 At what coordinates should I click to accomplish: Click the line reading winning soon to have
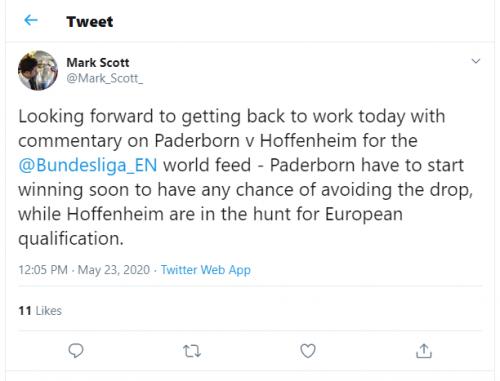pyautogui.click(x=246, y=190)
